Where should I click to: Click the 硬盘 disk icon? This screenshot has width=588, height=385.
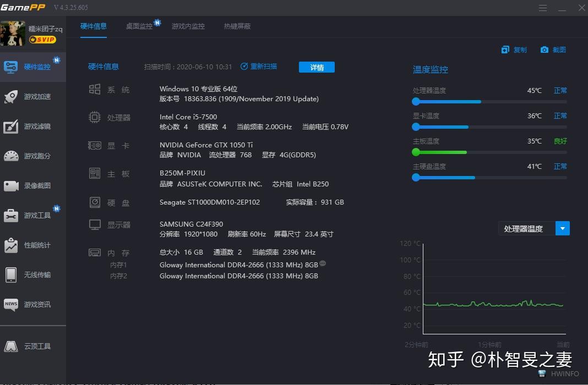[95, 202]
